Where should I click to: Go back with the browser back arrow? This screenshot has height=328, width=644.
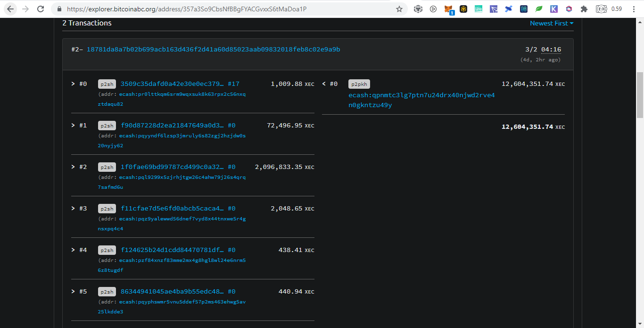coord(10,9)
